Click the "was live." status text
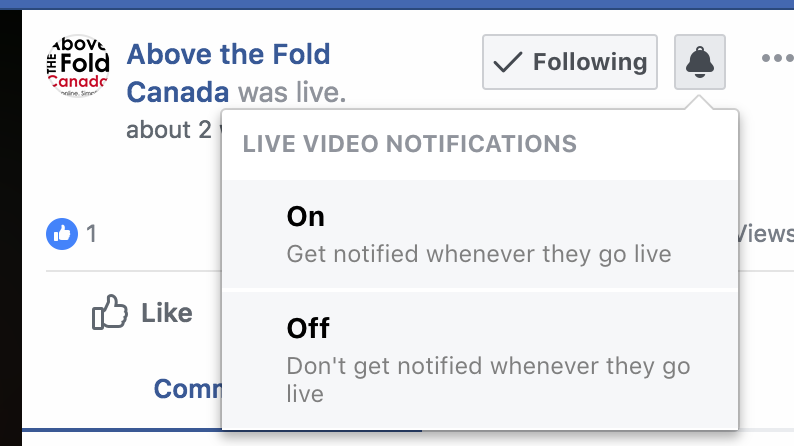The height and width of the screenshot is (446, 794). (x=292, y=93)
